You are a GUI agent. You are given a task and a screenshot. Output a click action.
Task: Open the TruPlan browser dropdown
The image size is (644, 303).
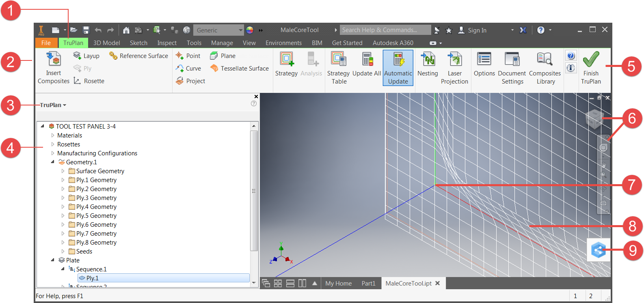pos(53,105)
